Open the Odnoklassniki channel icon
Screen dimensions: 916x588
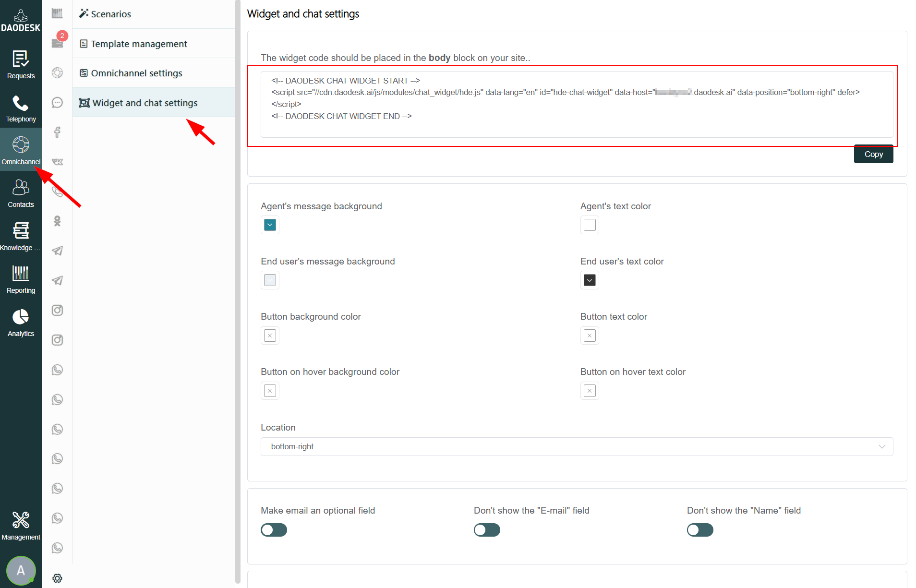(x=57, y=221)
